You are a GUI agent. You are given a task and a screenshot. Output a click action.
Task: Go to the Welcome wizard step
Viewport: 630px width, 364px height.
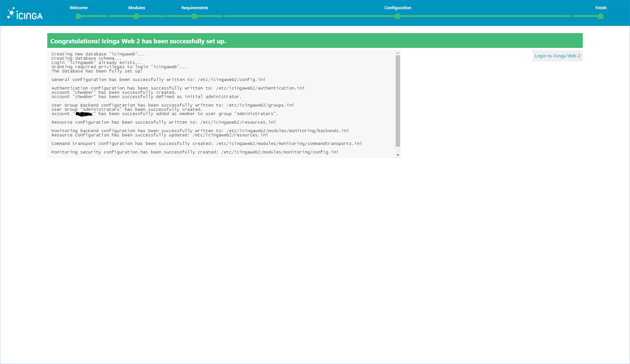[x=78, y=8]
